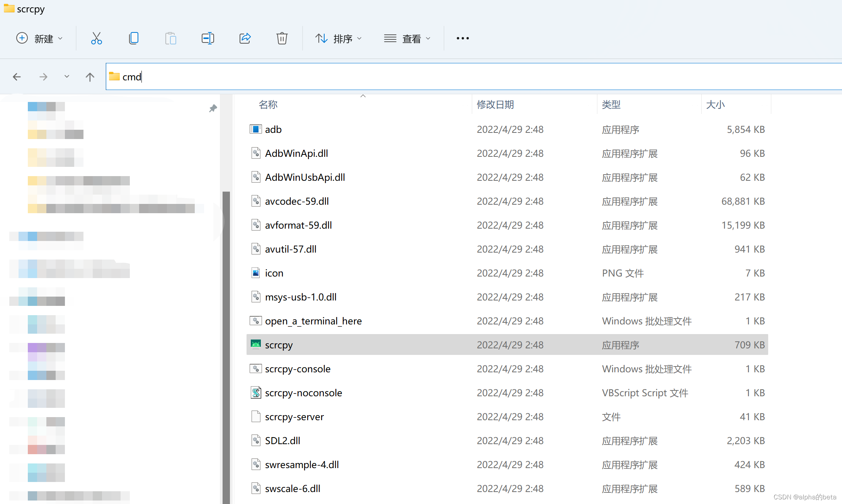The image size is (842, 504).
Task: Cut the selected scrcpy file
Action: [96, 38]
